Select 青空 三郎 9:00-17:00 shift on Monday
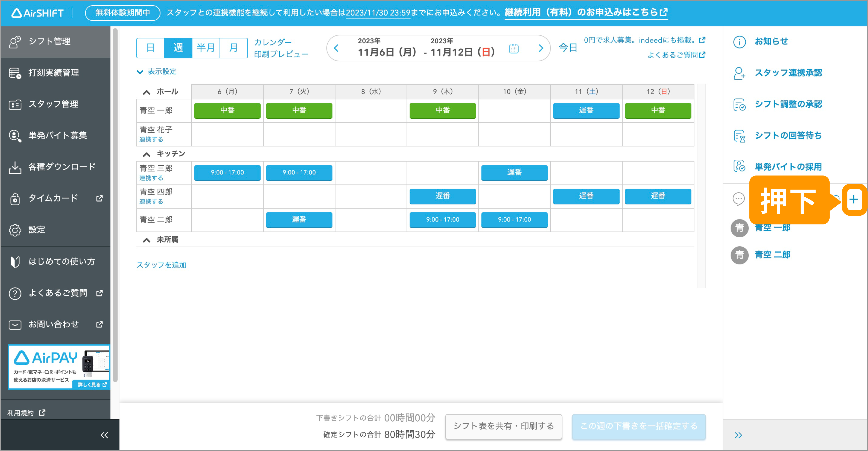 [227, 173]
